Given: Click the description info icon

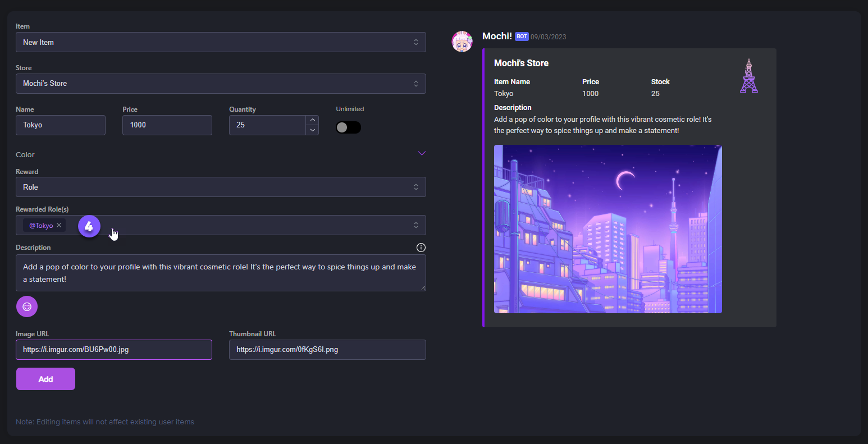Looking at the screenshot, I should [x=421, y=248].
